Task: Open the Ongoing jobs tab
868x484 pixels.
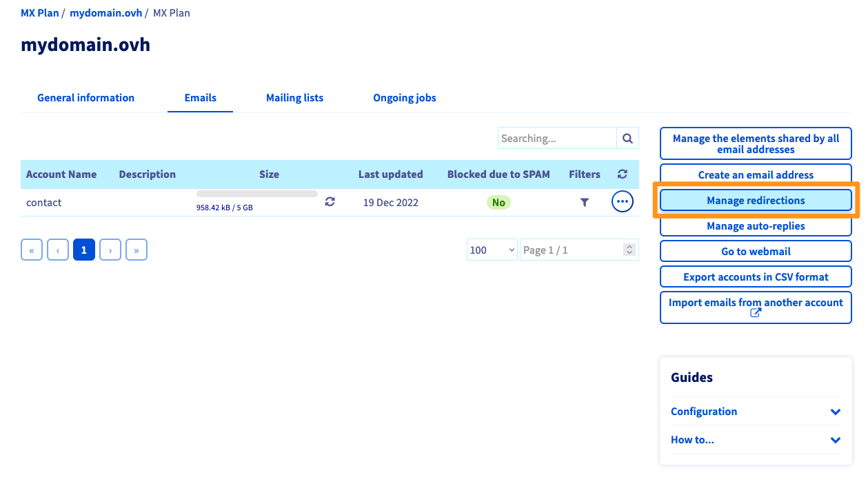Action: (404, 98)
